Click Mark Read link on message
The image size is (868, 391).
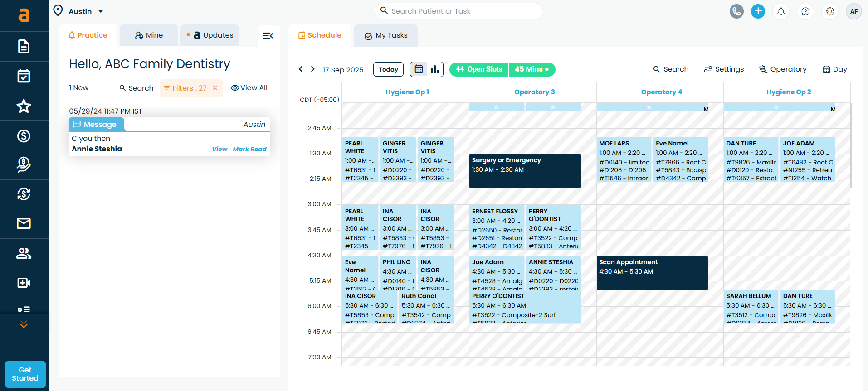pyautogui.click(x=249, y=149)
